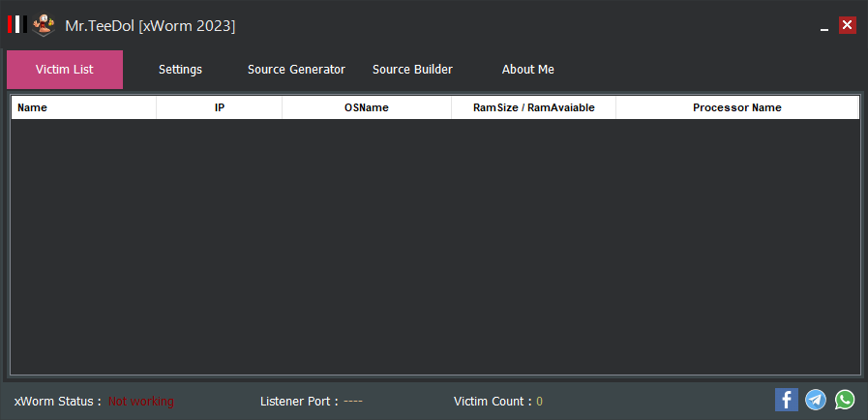This screenshot has height=420, width=868.
Task: Switch to the Victim List tab
Action: point(65,70)
